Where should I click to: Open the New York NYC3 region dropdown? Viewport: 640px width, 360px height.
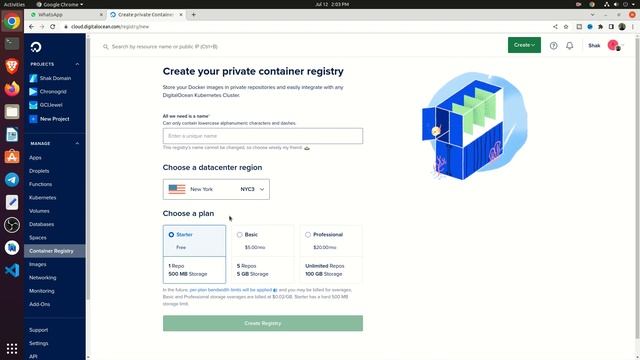pyautogui.click(x=216, y=189)
